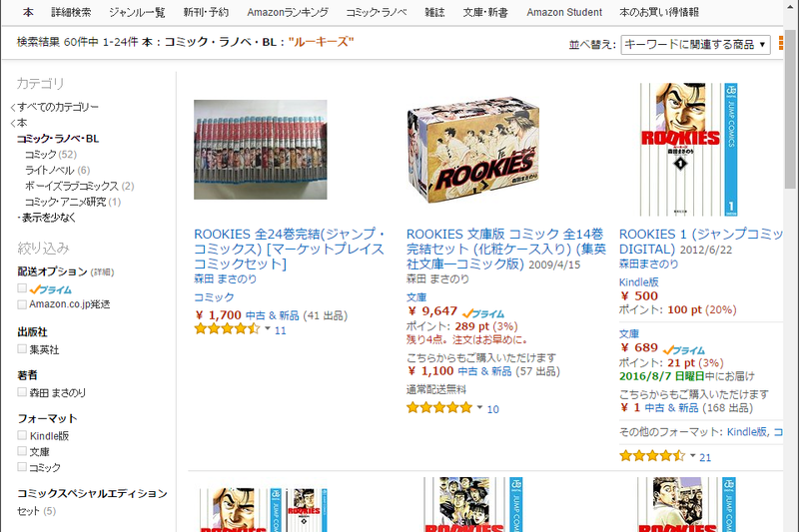This screenshot has height=532, width=799.
Task: Open Amazonランキング in top navigation
Action: 288,12
